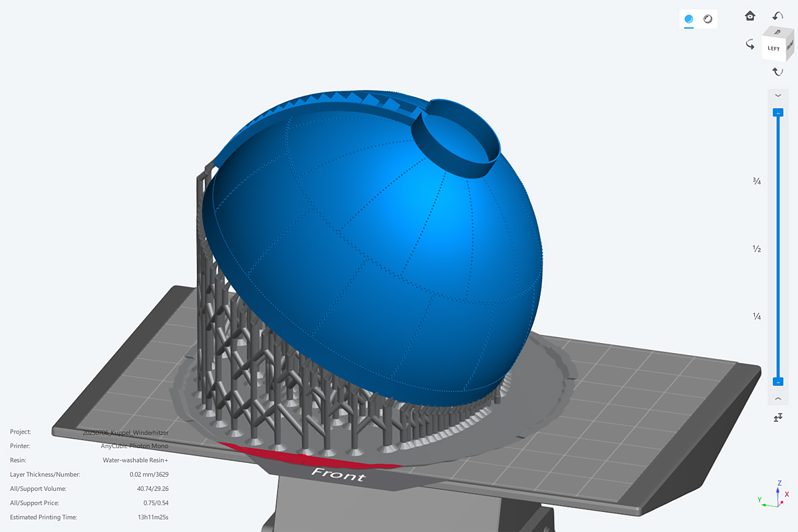
Task: Switch to solid blue shaded render mode
Action: [689, 19]
